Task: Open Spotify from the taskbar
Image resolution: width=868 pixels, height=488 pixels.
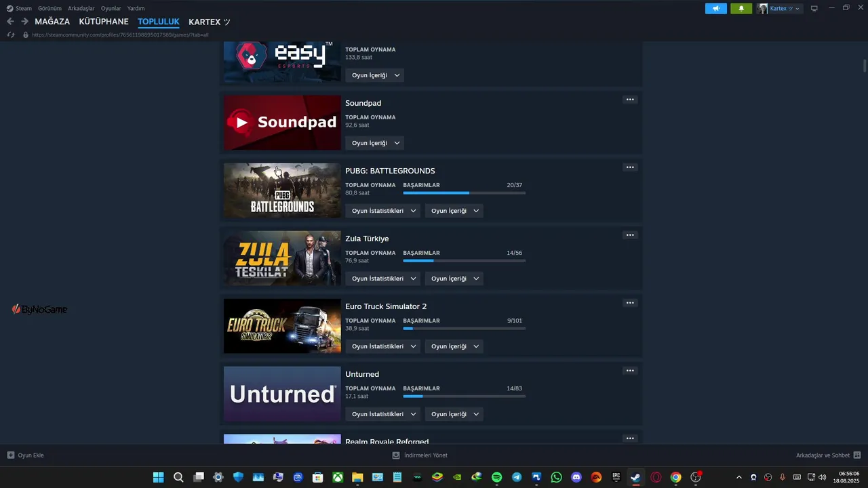Action: point(496,477)
